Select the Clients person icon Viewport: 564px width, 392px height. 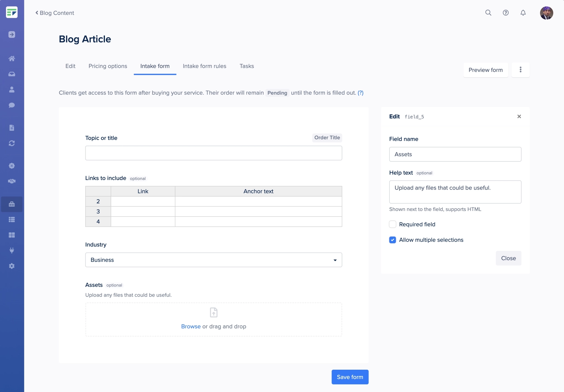click(x=12, y=90)
